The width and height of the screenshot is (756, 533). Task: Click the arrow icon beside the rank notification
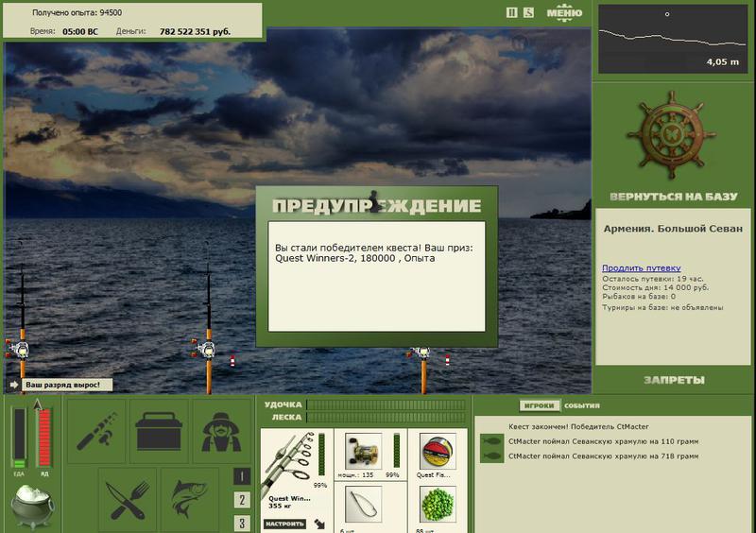tap(14, 385)
